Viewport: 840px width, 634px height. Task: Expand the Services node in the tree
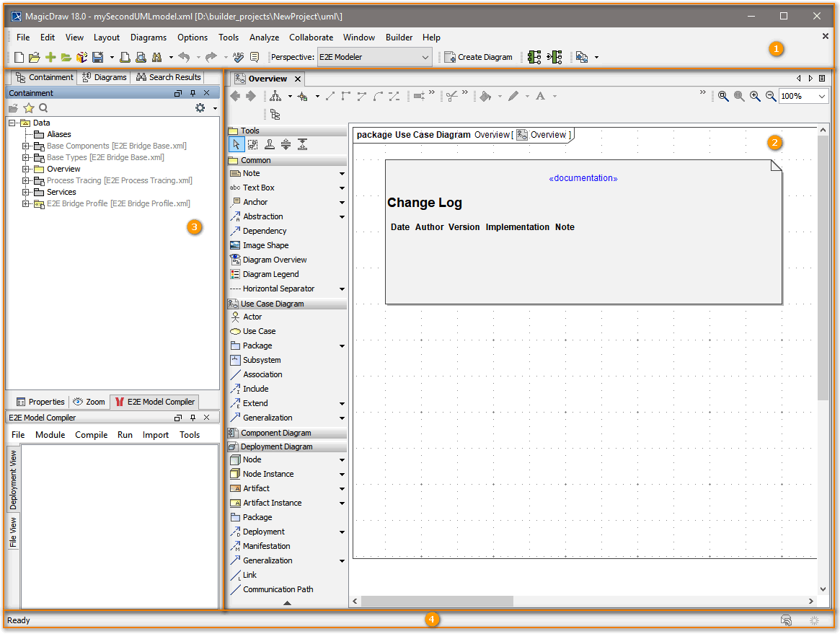point(26,192)
